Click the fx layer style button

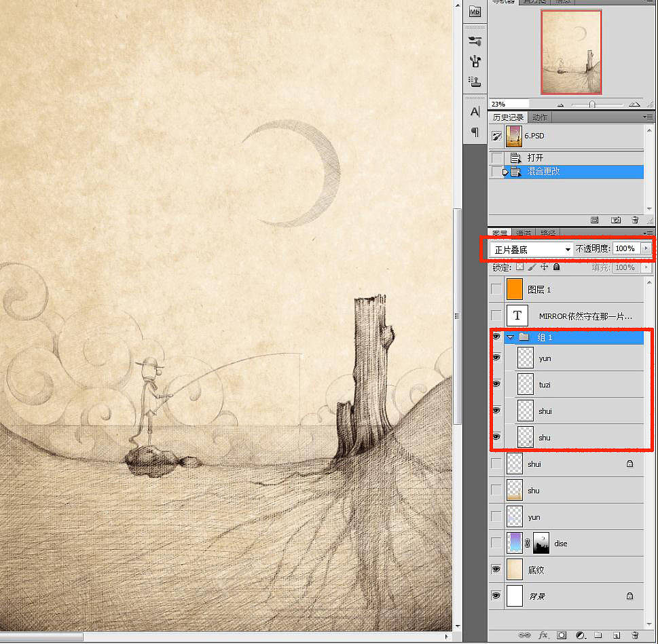pos(543,635)
